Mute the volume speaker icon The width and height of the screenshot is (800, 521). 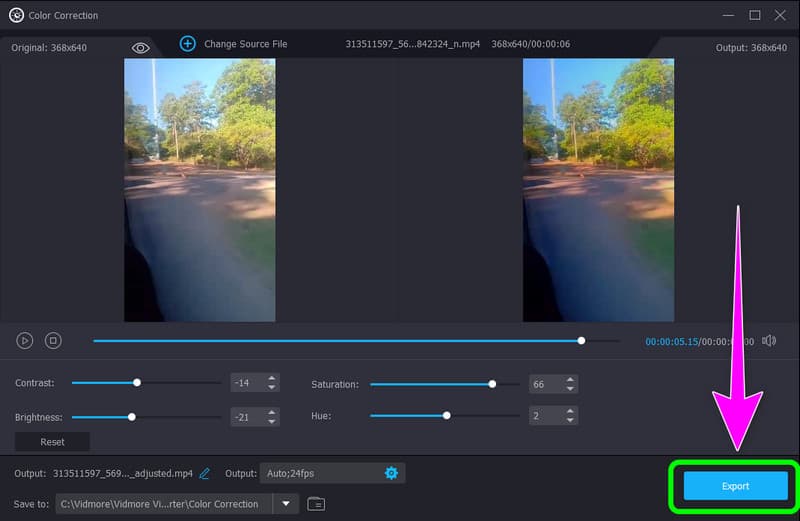pyautogui.click(x=768, y=341)
